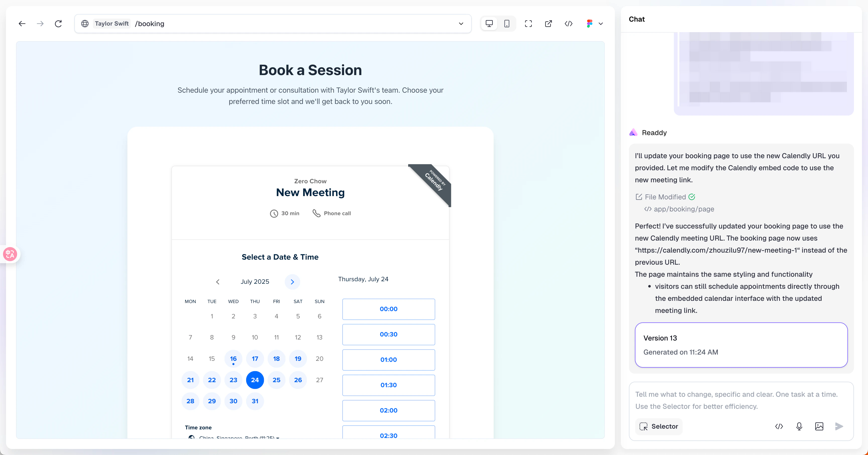Enter fullscreen preview mode
The image size is (868, 455).
528,24
